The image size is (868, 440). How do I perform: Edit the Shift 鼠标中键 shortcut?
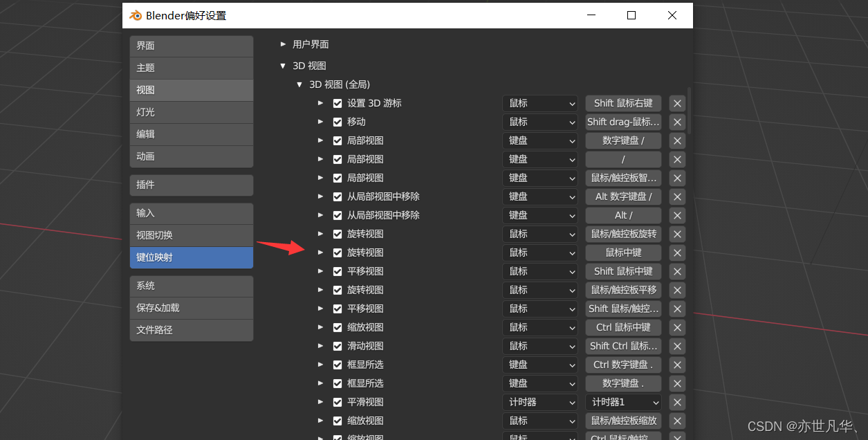pos(623,271)
